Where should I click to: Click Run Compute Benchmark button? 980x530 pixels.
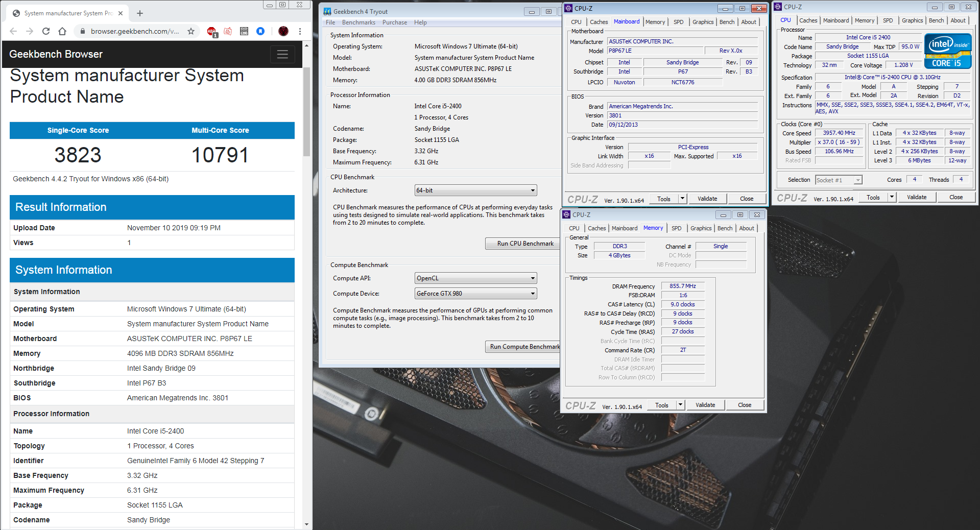click(x=522, y=347)
